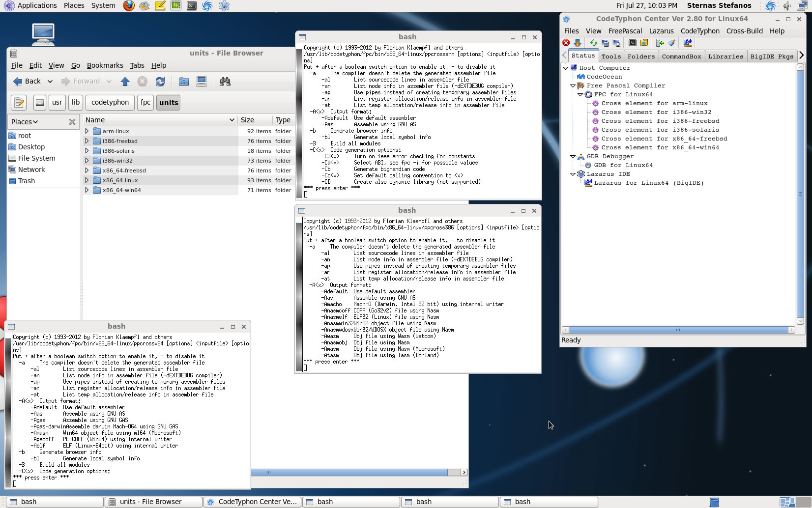The image size is (812, 508).
Task: Open the Places sidebar selector dropdown
Action: tap(25, 121)
